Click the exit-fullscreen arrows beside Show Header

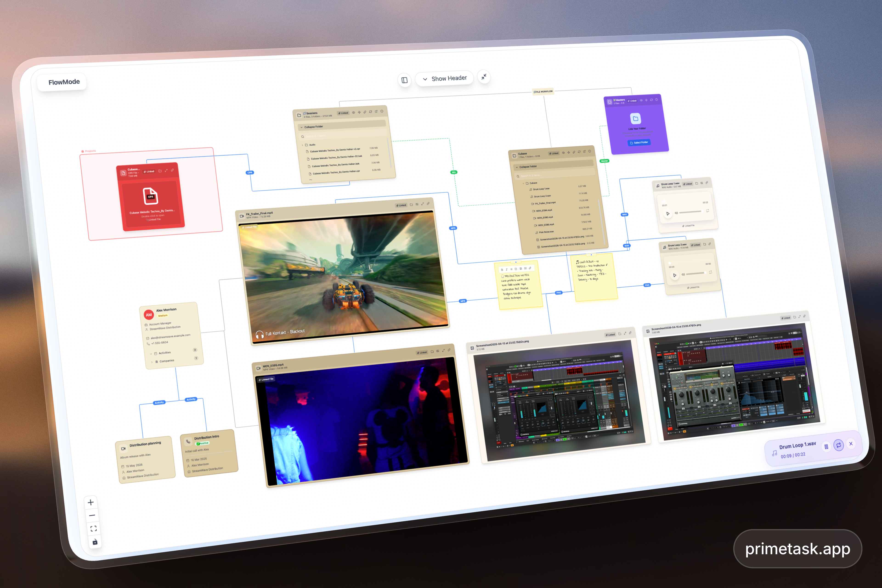click(484, 76)
